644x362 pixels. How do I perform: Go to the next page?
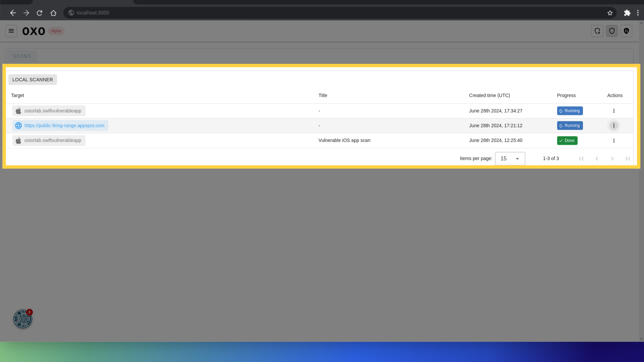pyautogui.click(x=612, y=159)
